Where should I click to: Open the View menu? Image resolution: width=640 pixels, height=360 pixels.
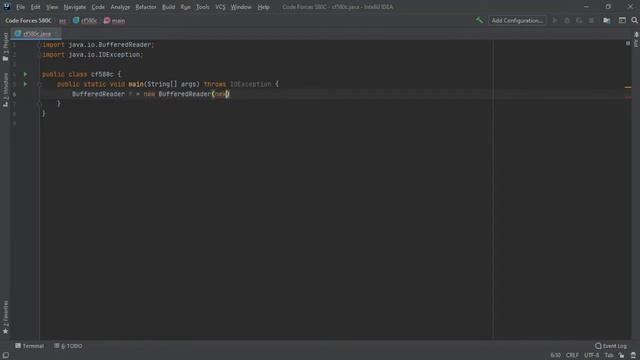coord(52,7)
